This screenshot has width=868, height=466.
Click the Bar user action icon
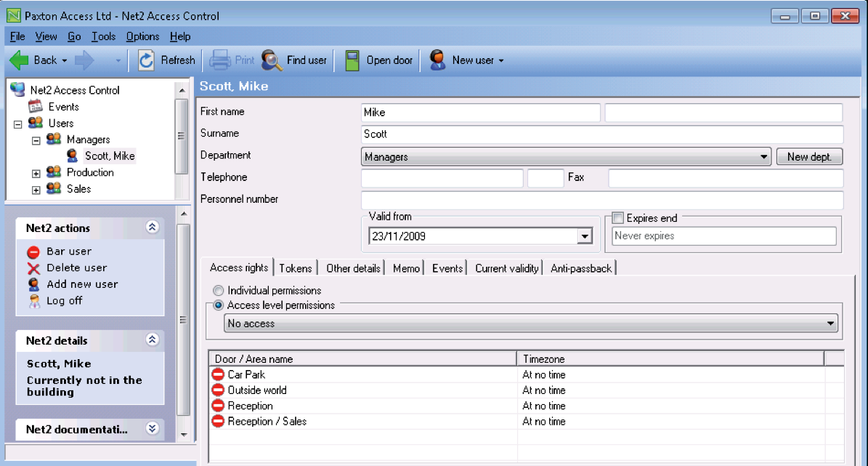click(x=32, y=253)
